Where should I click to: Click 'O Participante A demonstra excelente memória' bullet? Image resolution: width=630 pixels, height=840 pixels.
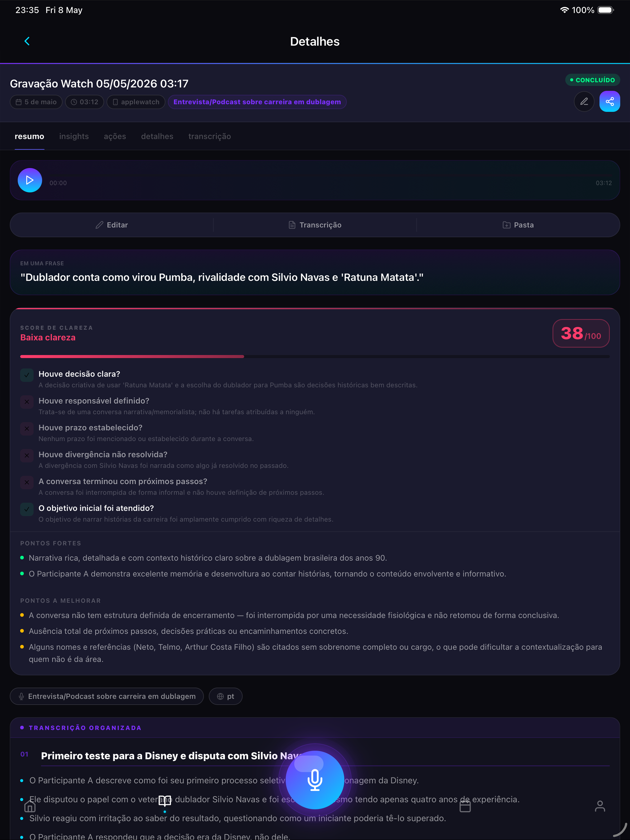(268, 574)
